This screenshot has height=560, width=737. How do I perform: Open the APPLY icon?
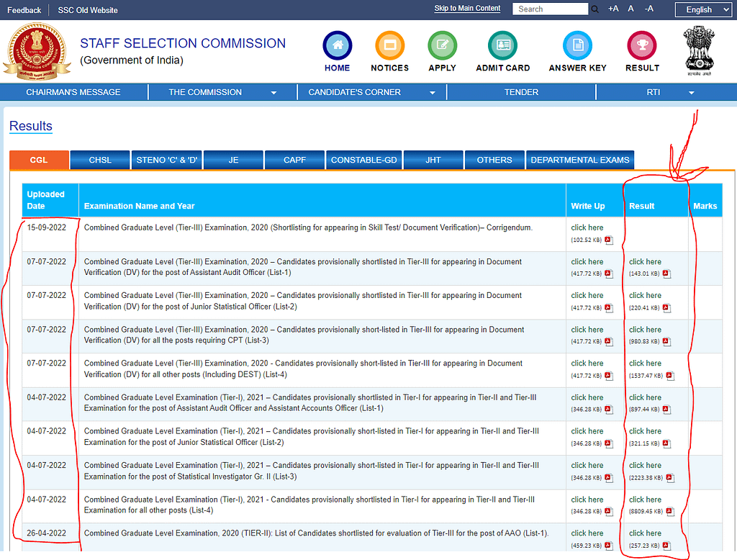tap(443, 45)
